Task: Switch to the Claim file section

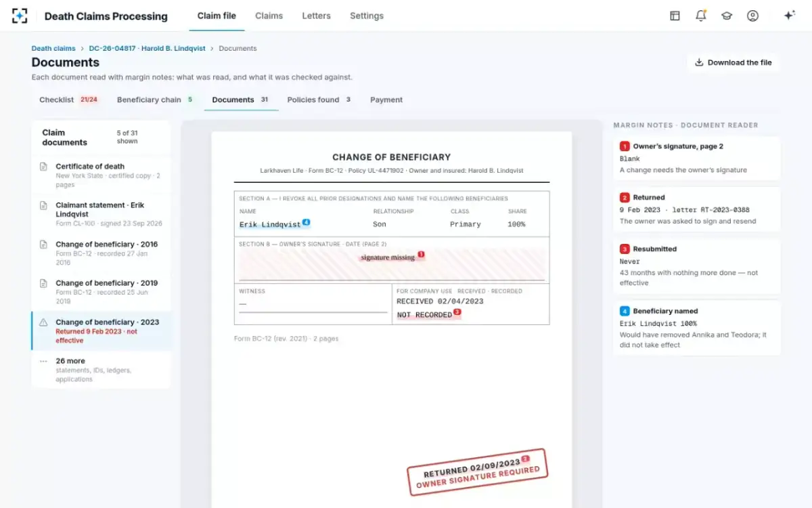Action: tap(217, 16)
